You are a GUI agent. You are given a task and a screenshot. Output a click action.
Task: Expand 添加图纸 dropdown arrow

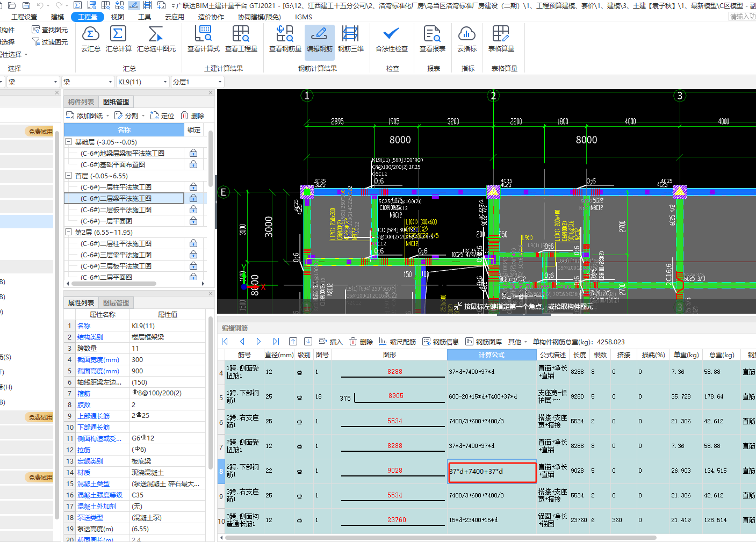coord(107,115)
